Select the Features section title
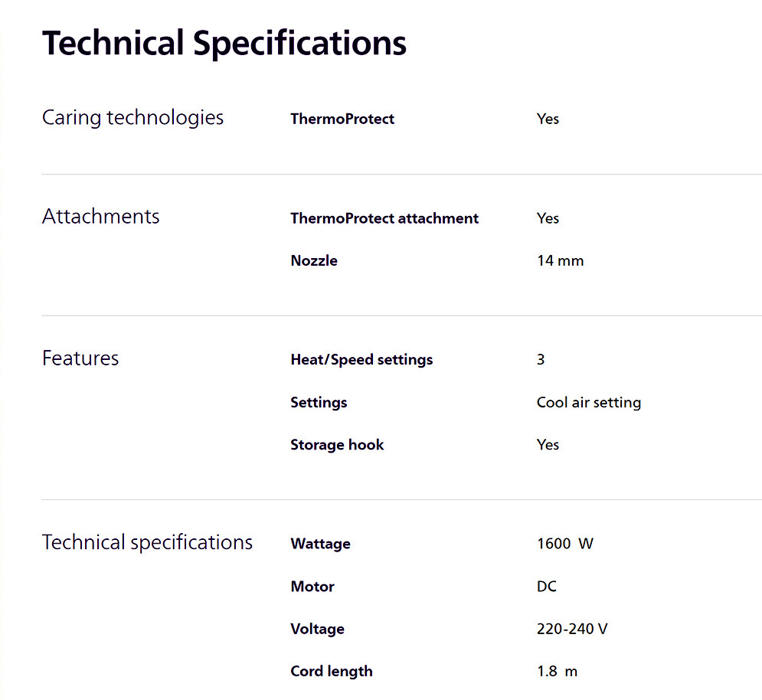This screenshot has height=700, width=762. 80,358
